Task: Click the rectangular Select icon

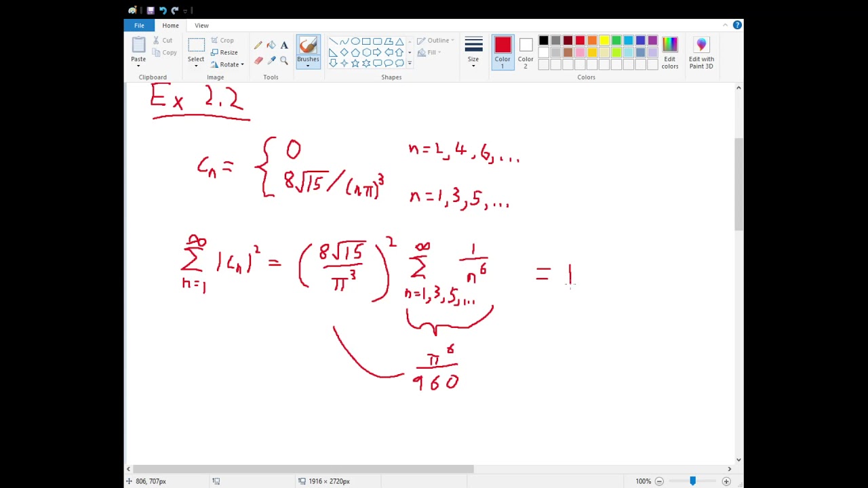Action: (196, 45)
